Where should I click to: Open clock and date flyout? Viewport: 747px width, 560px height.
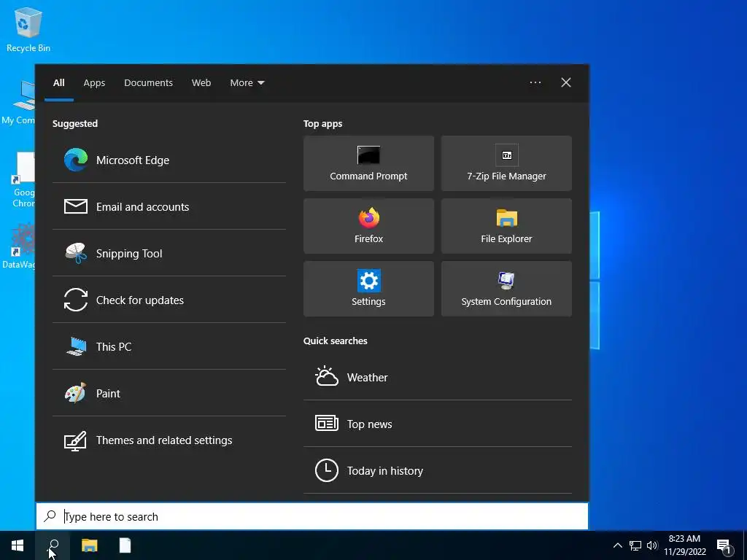[x=684, y=545]
